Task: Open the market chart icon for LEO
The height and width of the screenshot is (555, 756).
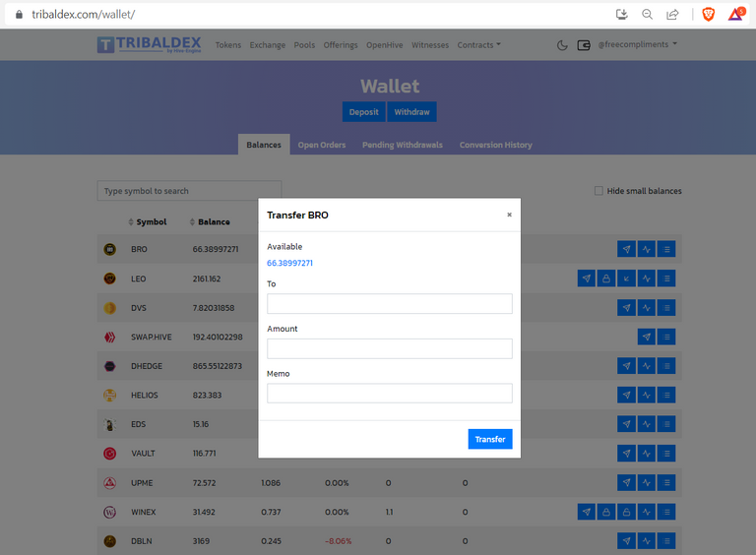Action: 647,278
